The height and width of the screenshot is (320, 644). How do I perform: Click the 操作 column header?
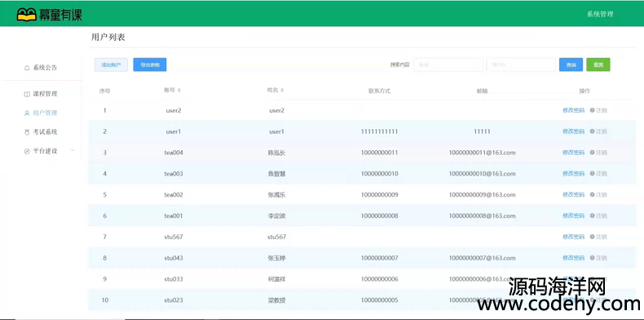(584, 91)
